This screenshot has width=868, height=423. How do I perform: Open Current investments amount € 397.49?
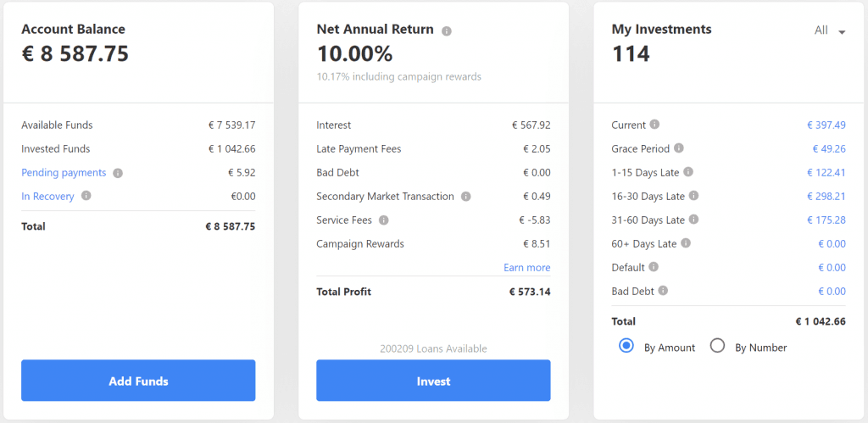826,125
